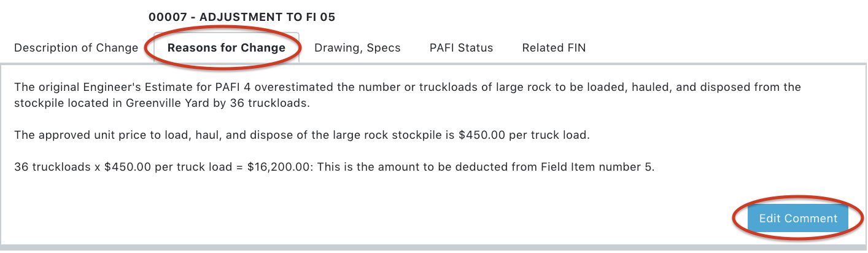Image resolution: width=868 pixels, height=253 pixels.
Task: Go to the PAFI Status tab
Action: [x=461, y=48]
